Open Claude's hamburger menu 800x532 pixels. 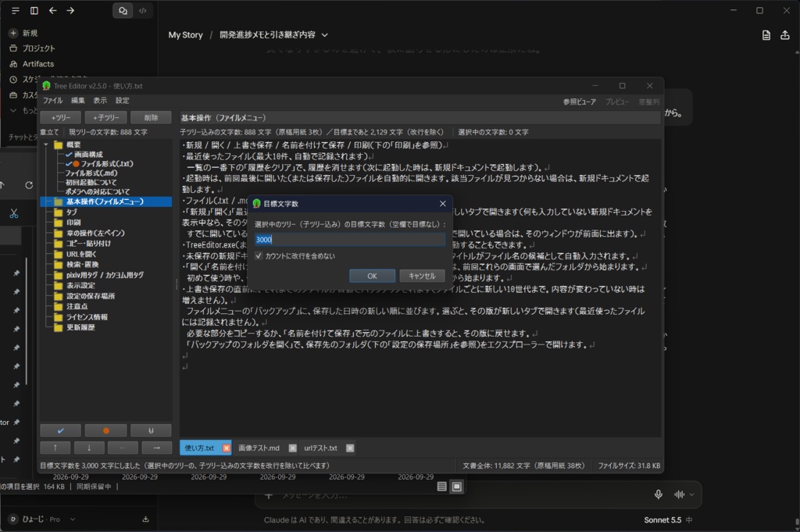coord(16,10)
